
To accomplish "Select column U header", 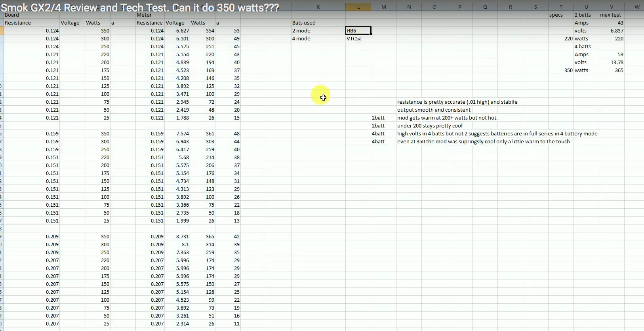I will (x=586, y=7).
